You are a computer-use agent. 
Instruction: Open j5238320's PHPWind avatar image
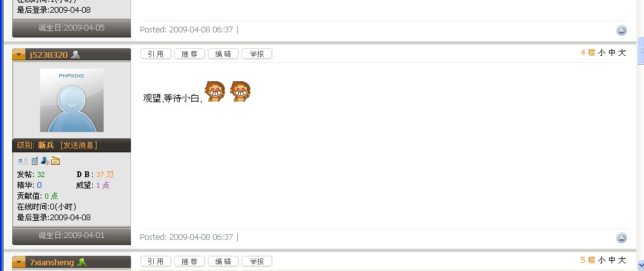tap(72, 100)
